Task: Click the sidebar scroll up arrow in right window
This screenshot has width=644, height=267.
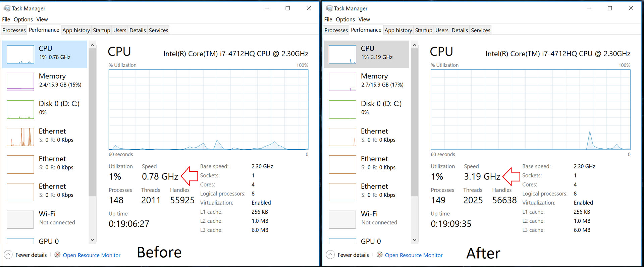Action: point(415,45)
